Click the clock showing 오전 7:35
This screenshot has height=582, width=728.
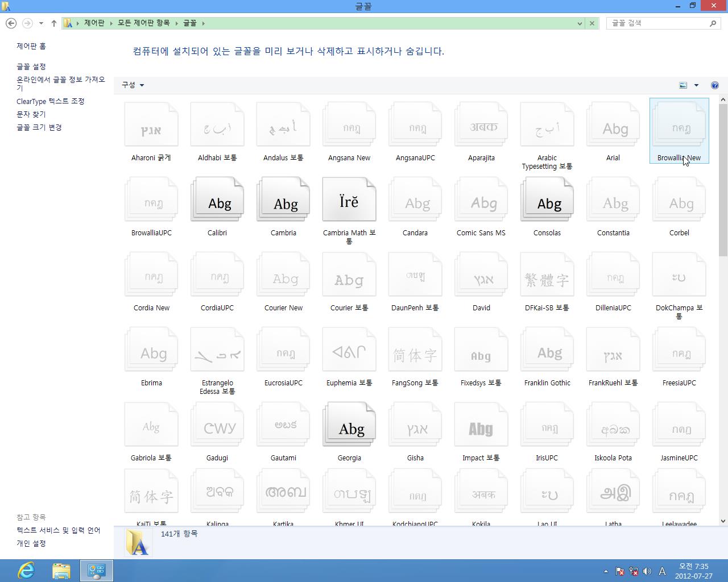click(694, 571)
